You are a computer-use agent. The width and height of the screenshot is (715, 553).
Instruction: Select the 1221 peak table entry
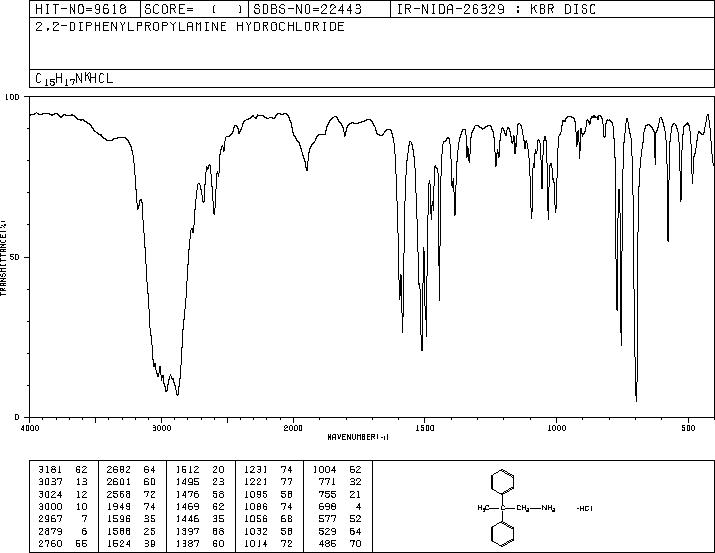pyautogui.click(x=269, y=481)
